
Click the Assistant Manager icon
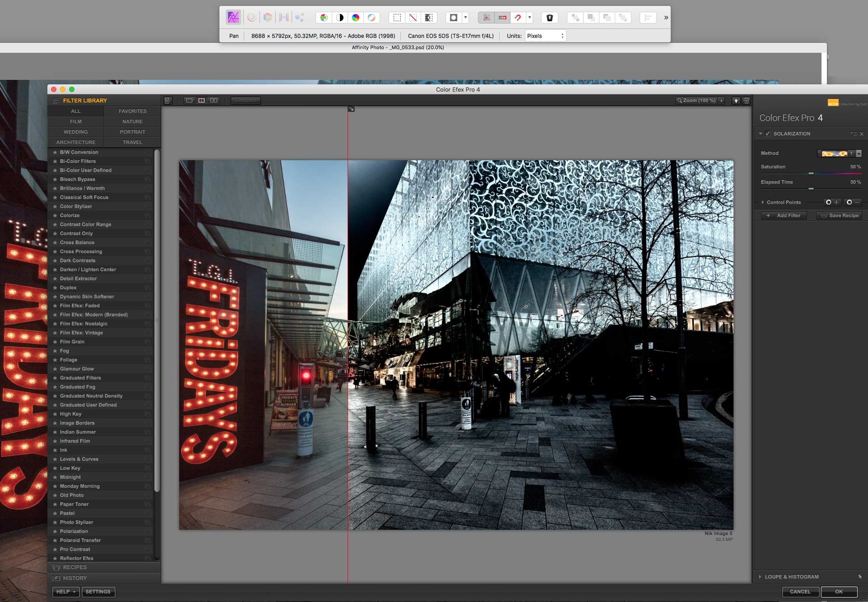click(x=550, y=18)
